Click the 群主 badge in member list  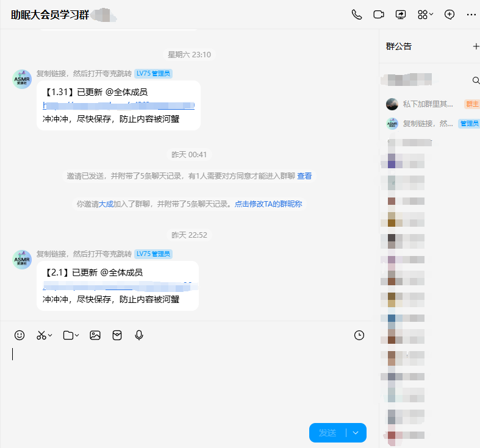click(x=472, y=104)
